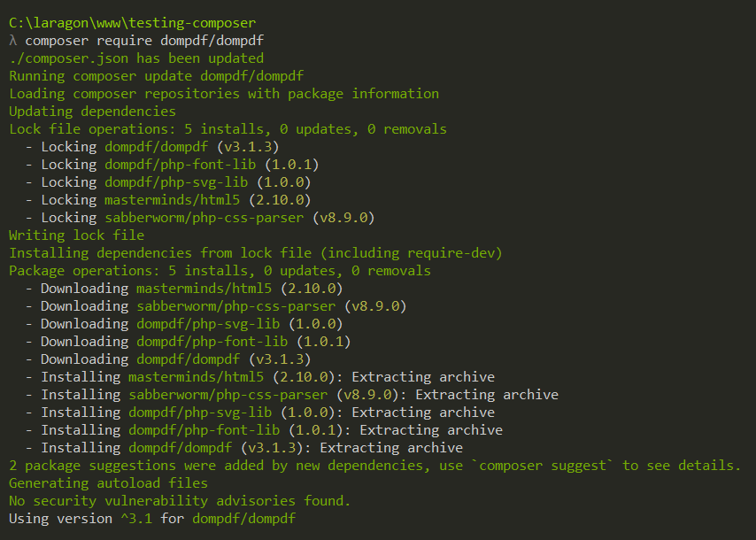Click the 'Updating dependencies' line

tap(92, 112)
